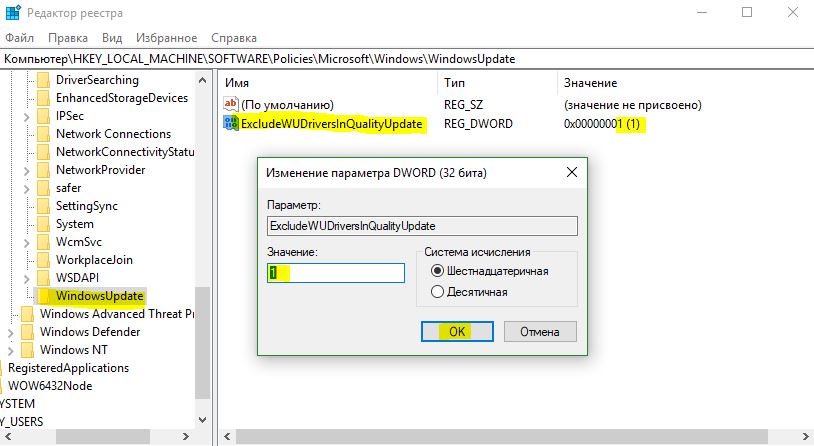Click the EnhancedStorageDevices folder icon
Image resolution: width=814 pixels, height=446 pixels.
pos(44,98)
